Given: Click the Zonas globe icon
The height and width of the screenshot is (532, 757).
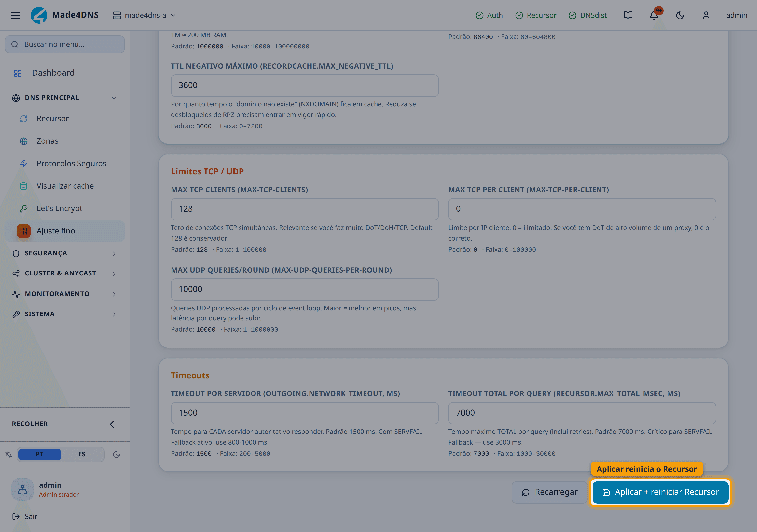Looking at the screenshot, I should pyautogui.click(x=24, y=141).
